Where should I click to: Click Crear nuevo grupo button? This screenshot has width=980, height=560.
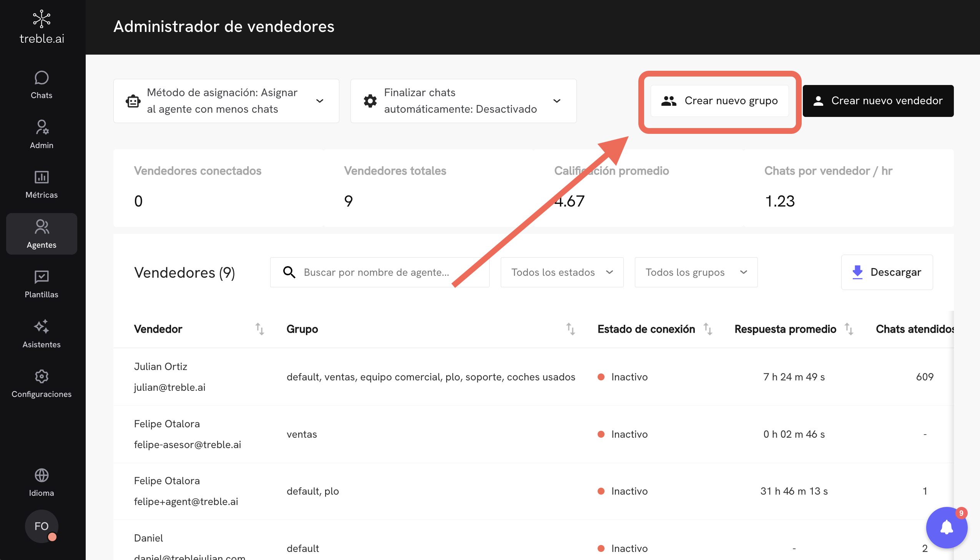pos(719,101)
